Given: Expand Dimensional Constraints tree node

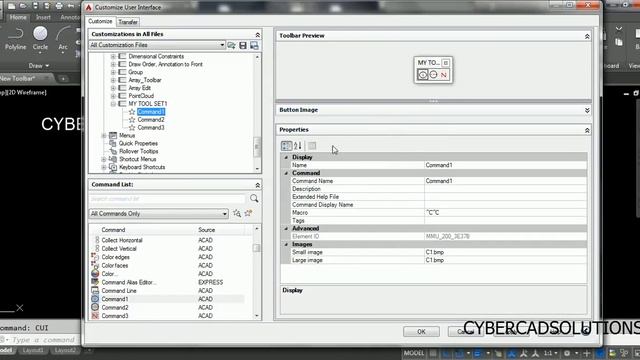Looking at the screenshot, I should click(113, 56).
